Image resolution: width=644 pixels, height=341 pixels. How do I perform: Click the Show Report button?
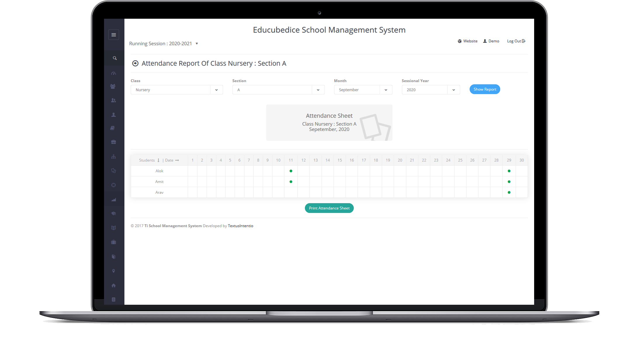pyautogui.click(x=485, y=89)
